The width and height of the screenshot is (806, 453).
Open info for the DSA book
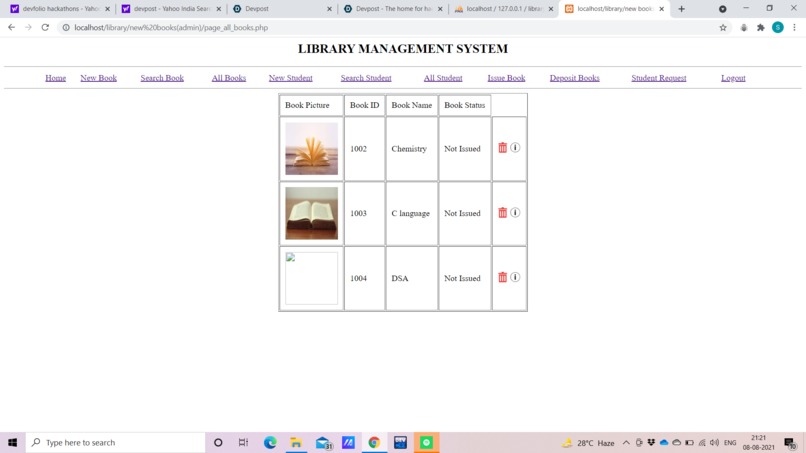[x=515, y=277]
